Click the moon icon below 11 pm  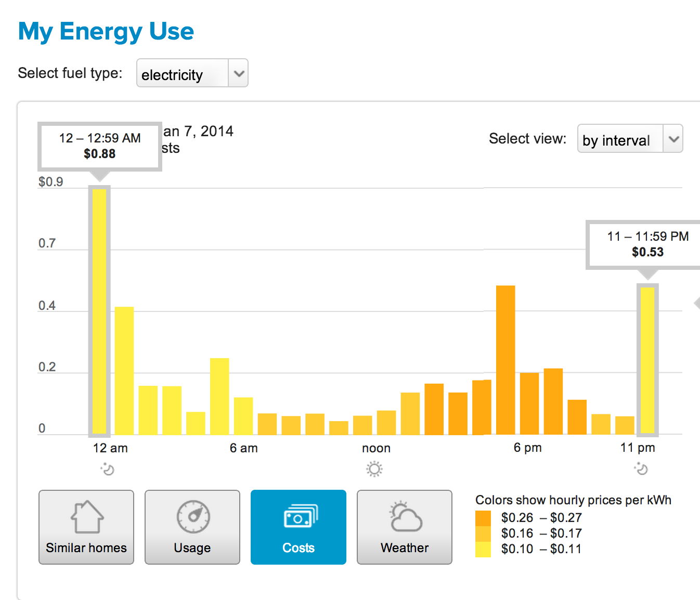click(x=641, y=469)
